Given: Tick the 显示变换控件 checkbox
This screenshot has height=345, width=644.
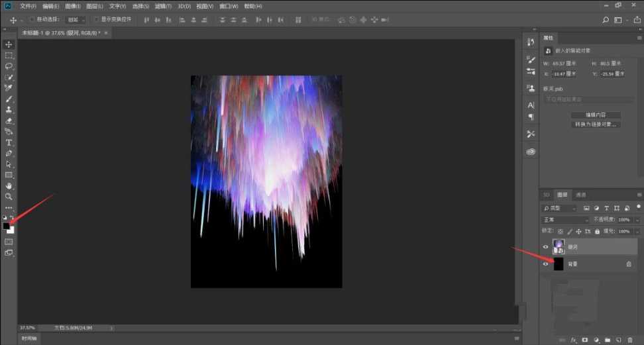Looking at the screenshot, I should click(96, 20).
